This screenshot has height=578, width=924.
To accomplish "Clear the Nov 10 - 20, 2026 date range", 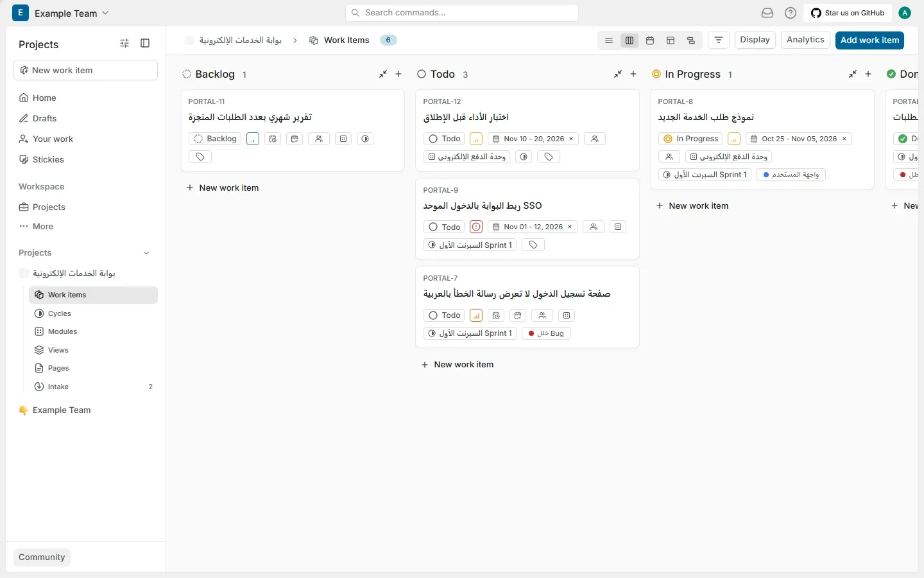I will click(x=571, y=139).
